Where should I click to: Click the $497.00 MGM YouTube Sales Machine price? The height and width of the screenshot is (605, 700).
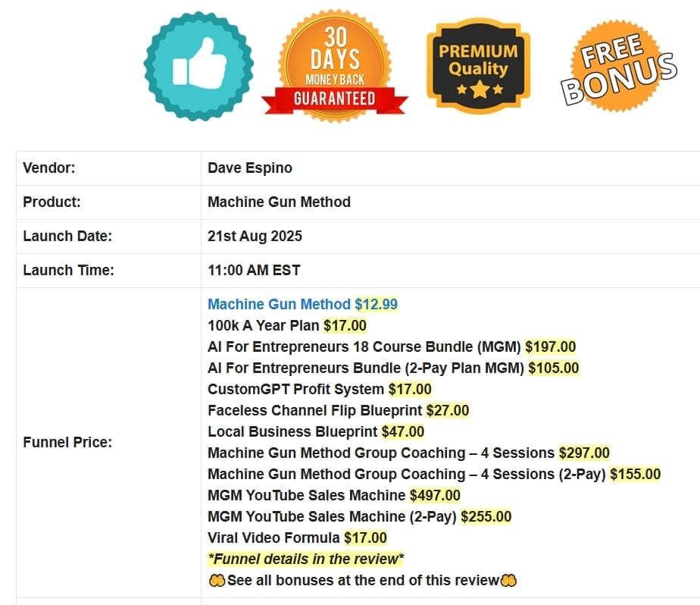tap(435, 495)
